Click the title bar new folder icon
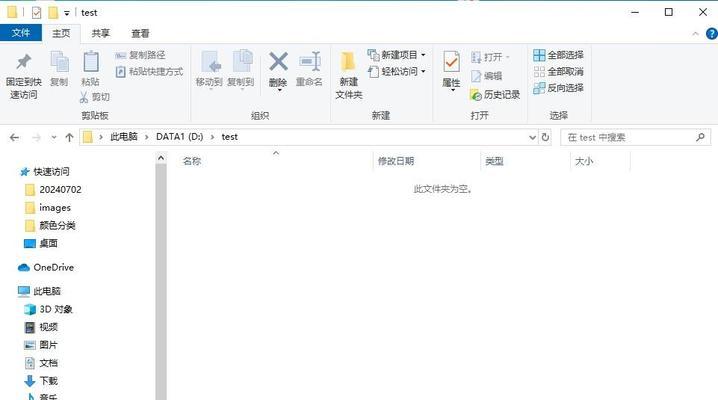 [x=53, y=12]
